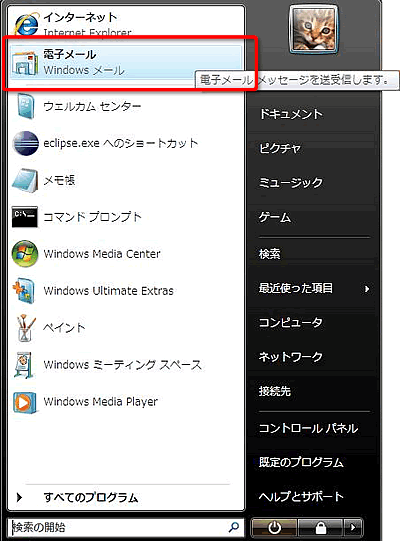Click the cat user account picture
The height and width of the screenshot is (541, 400).
(314, 29)
